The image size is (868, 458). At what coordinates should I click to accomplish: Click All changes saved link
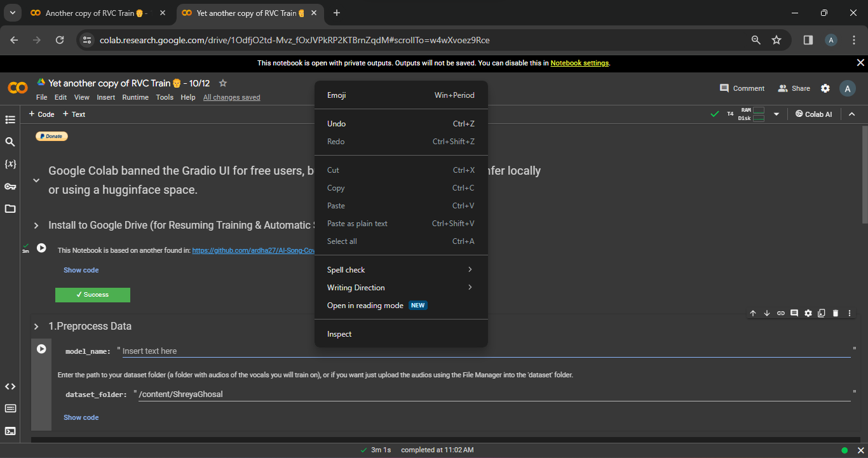click(x=231, y=97)
